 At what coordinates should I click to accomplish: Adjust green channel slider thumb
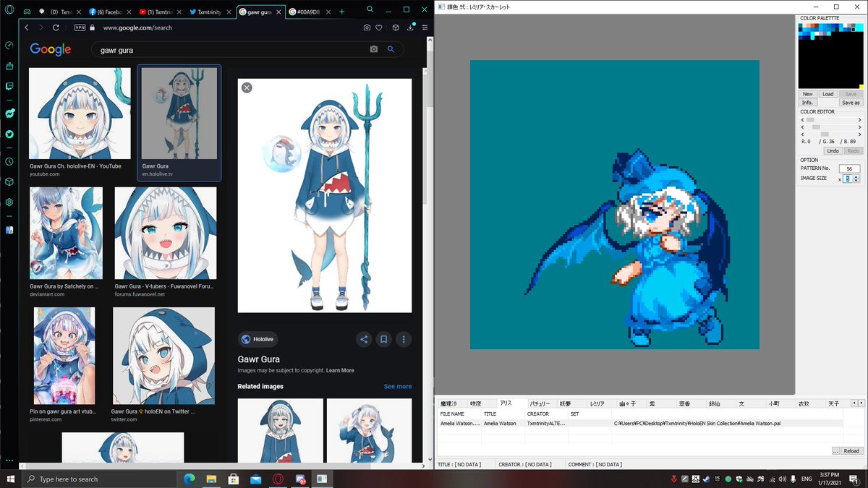pyautogui.click(x=817, y=127)
